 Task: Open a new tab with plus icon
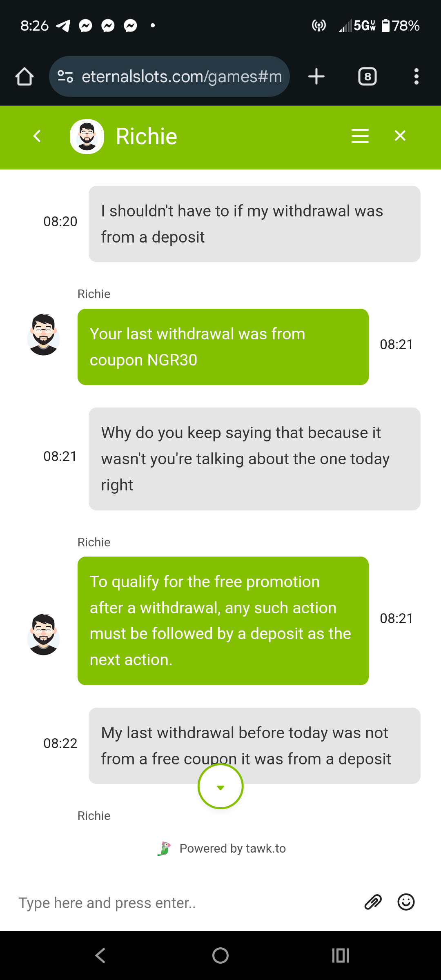tap(316, 77)
